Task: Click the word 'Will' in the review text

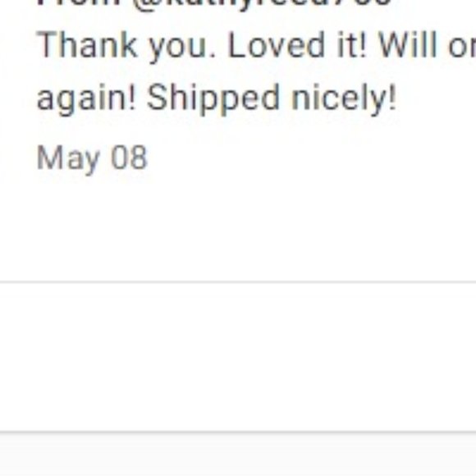Action: pyautogui.click(x=408, y=45)
